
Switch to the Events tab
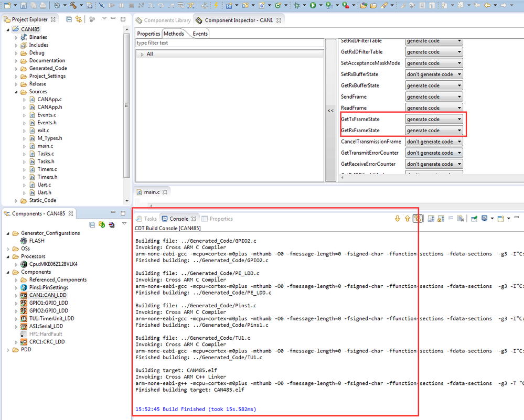[x=200, y=34]
